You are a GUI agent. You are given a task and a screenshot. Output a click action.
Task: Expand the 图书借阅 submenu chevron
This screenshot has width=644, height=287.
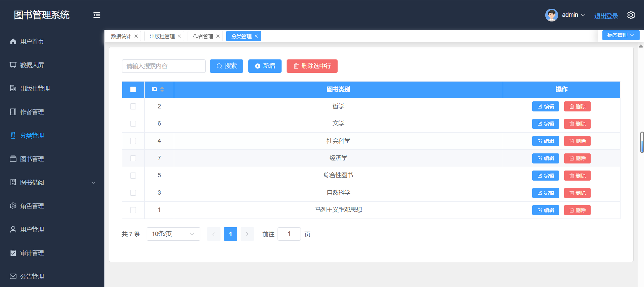tap(94, 183)
